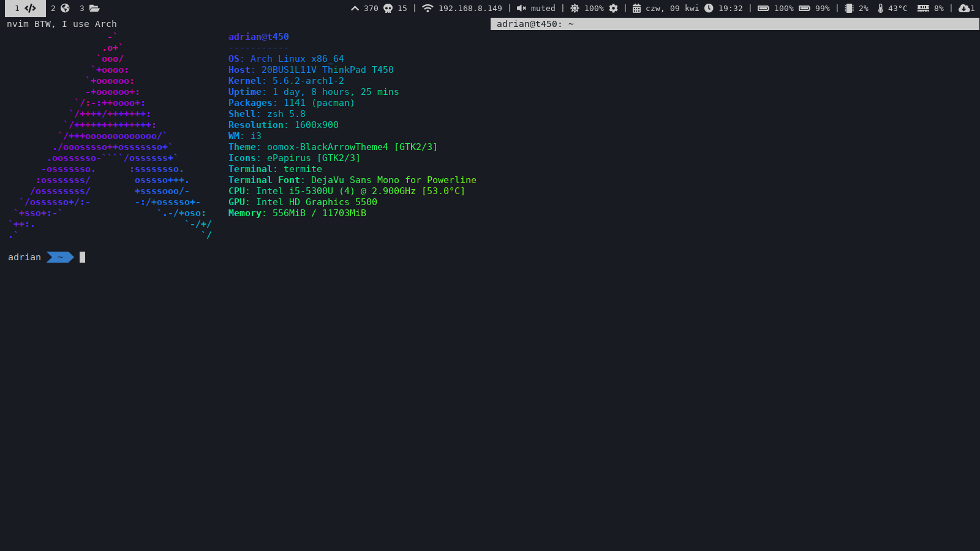Click the brightness sun icon
The image size is (980, 551).
pos(575,9)
